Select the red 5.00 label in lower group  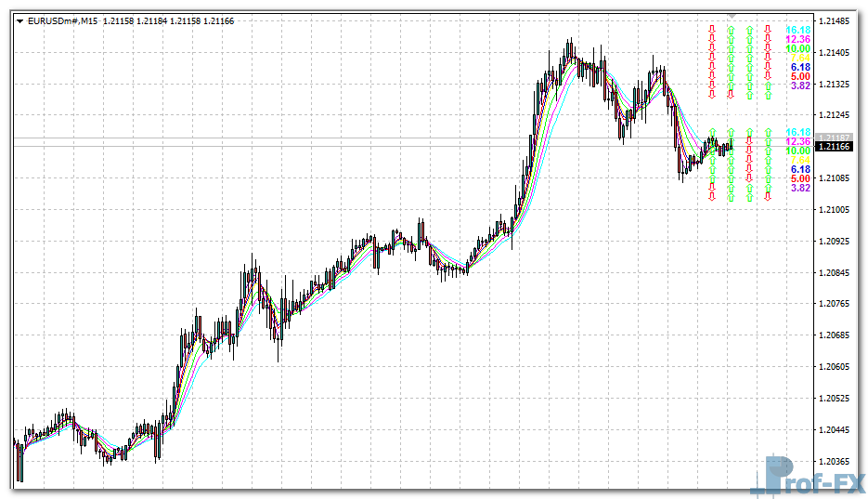click(799, 178)
